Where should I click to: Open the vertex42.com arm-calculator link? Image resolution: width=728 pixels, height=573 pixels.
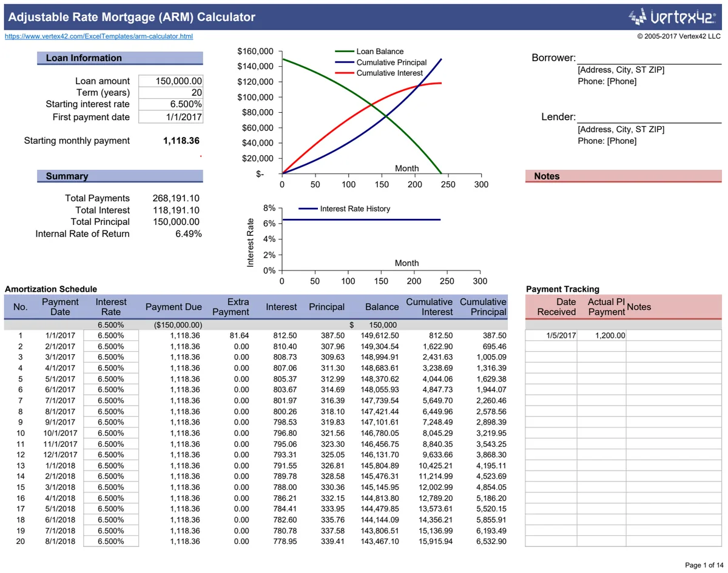pos(99,36)
